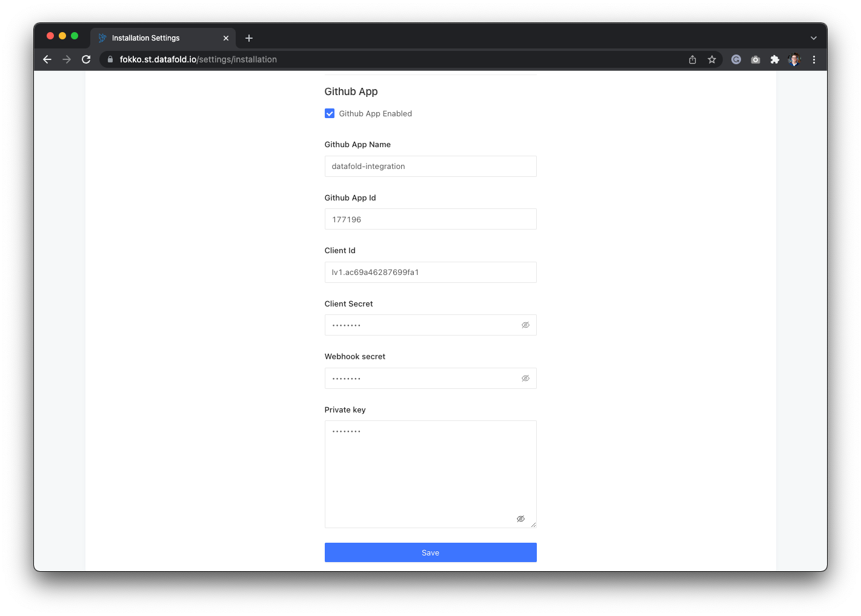Close the Installation Settings tab

226,38
